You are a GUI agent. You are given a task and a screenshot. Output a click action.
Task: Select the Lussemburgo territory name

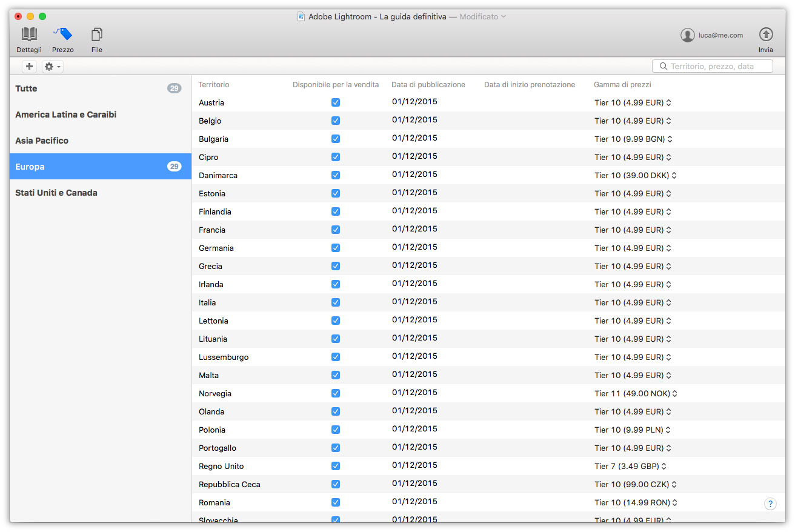click(224, 357)
